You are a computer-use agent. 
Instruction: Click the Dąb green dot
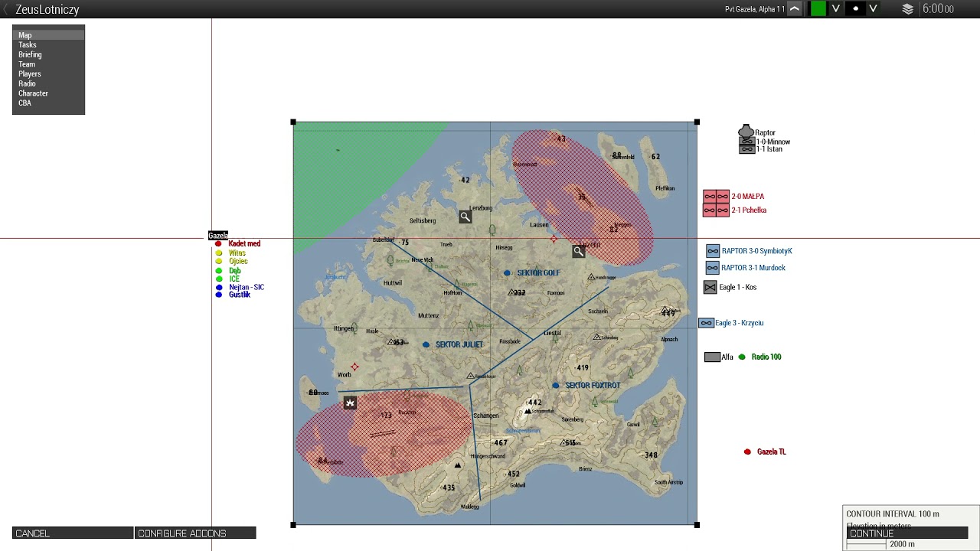219,271
